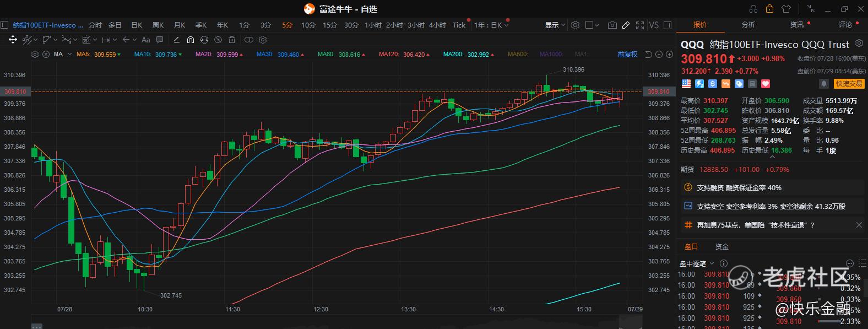The height and width of the screenshot is (329, 868).
Task: Open the skin theme shirt icon
Action: point(786,9)
